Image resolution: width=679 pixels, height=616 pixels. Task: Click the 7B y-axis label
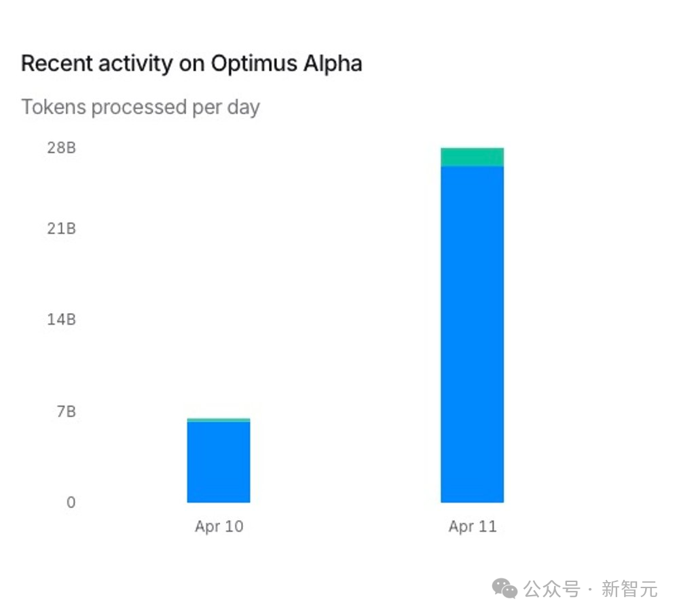(65, 411)
